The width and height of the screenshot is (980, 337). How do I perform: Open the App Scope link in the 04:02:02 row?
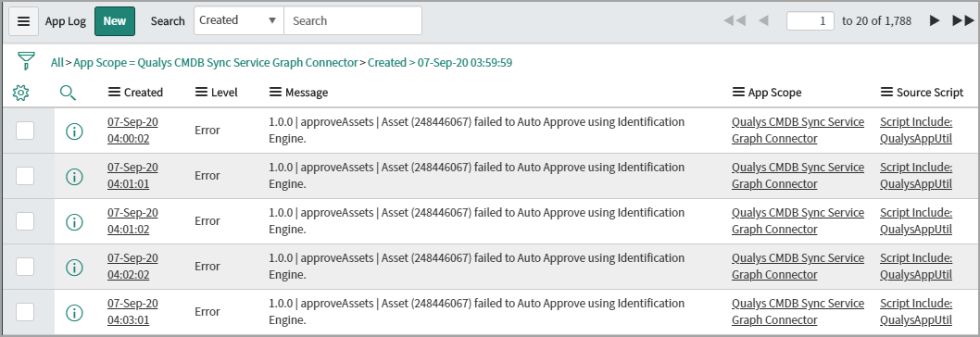[x=798, y=267]
